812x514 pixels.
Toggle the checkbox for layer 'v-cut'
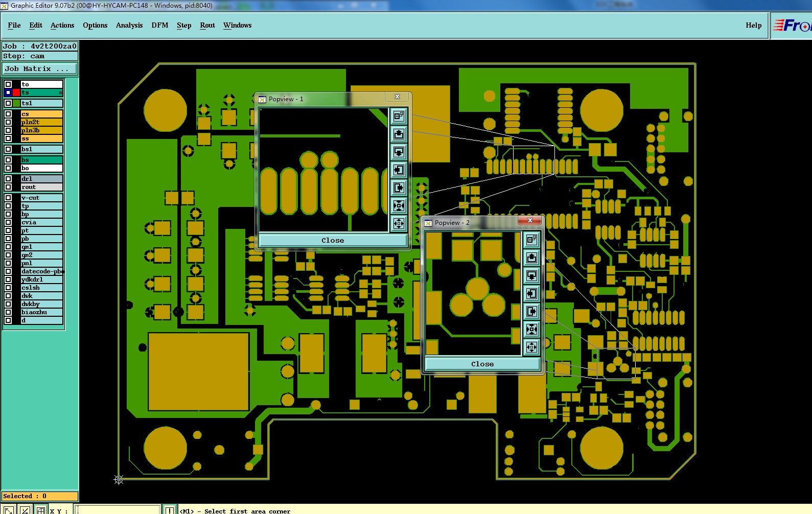(x=8, y=198)
